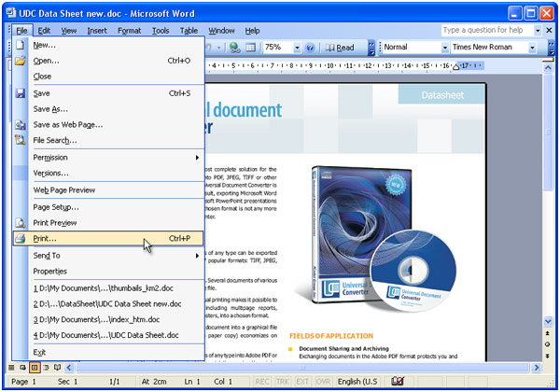
Task: Open the Insert menu
Action: tap(97, 31)
